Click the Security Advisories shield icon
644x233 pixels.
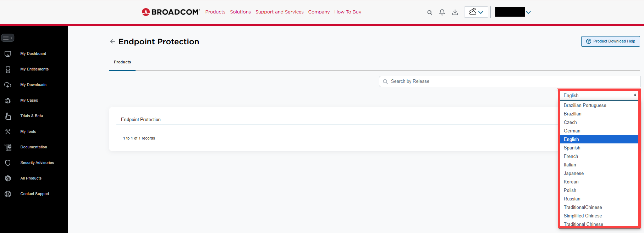tap(8, 163)
